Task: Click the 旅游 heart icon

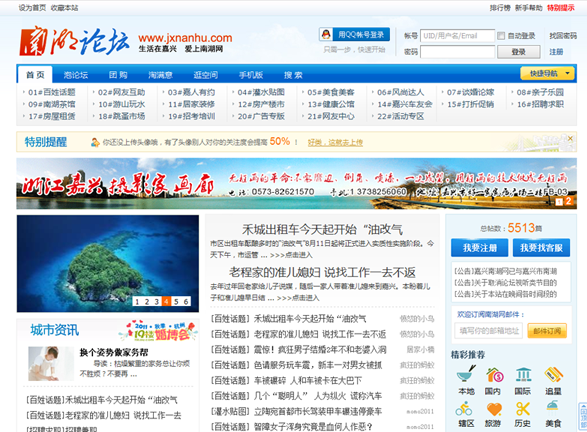Action: (494, 409)
